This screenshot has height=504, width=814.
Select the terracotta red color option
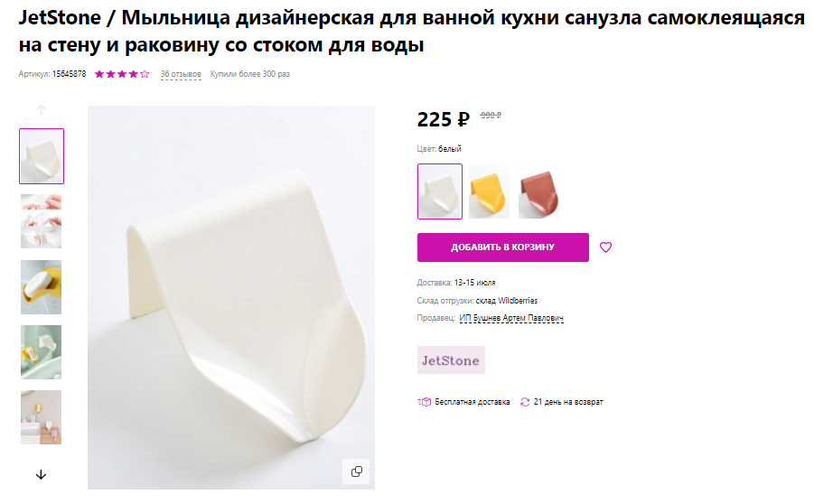pyautogui.click(x=538, y=191)
